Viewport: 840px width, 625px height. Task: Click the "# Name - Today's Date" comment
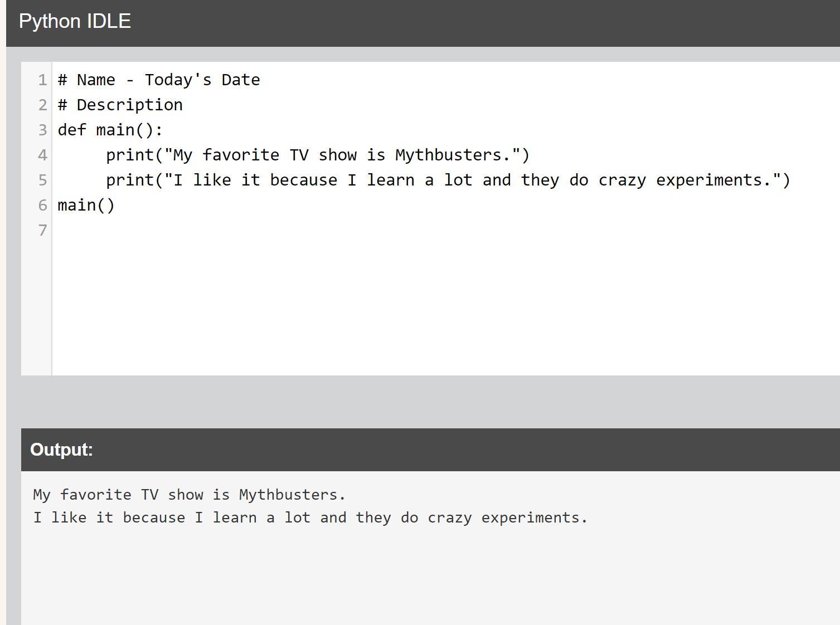click(159, 80)
